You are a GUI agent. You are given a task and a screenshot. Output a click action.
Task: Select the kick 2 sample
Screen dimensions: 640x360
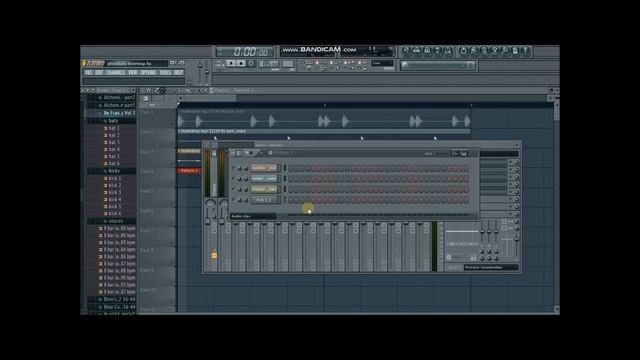coord(114,185)
